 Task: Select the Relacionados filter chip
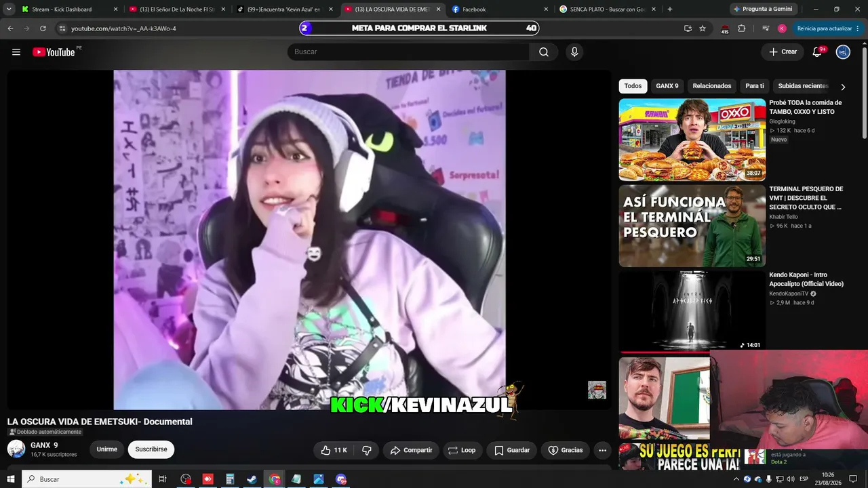tap(712, 86)
